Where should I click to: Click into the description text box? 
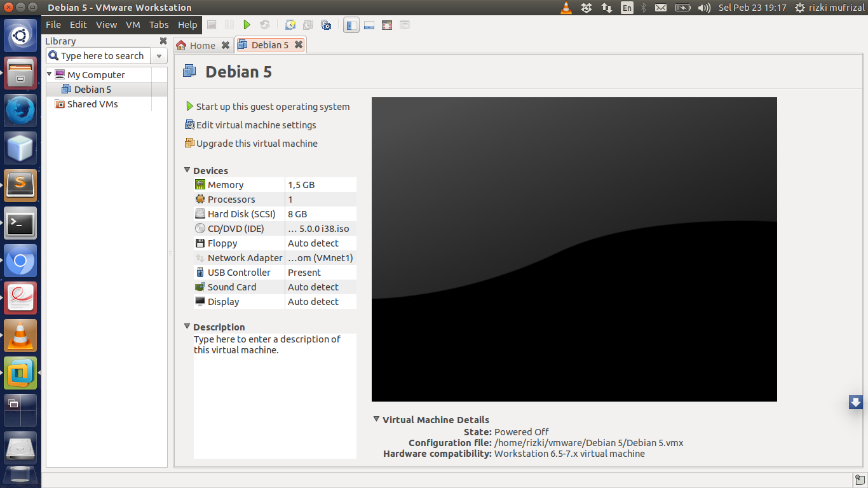pyautogui.click(x=275, y=396)
